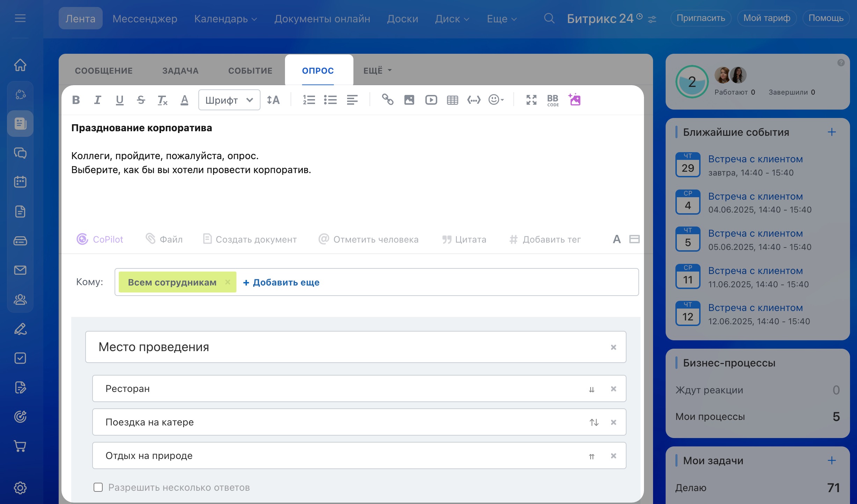Open the Шрифт font dropdown
The width and height of the screenshot is (857, 504).
coord(229,100)
